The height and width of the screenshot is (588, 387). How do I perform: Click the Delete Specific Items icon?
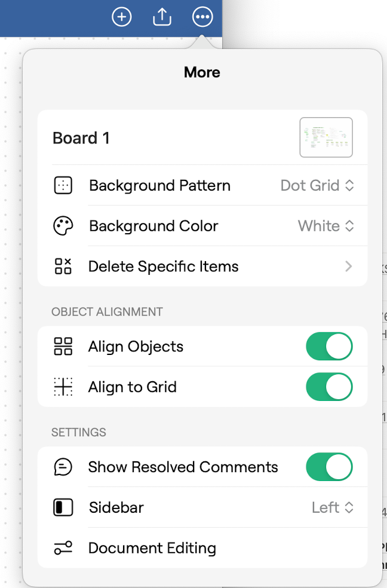tap(63, 267)
